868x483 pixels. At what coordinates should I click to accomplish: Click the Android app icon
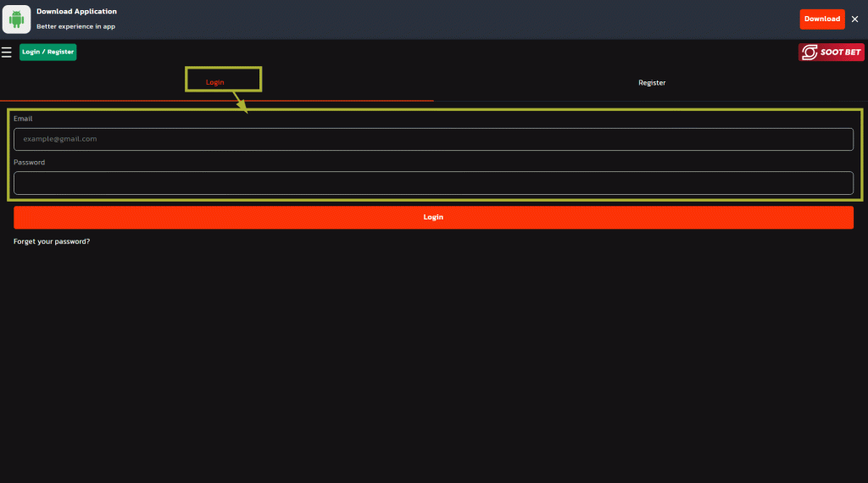click(x=16, y=19)
